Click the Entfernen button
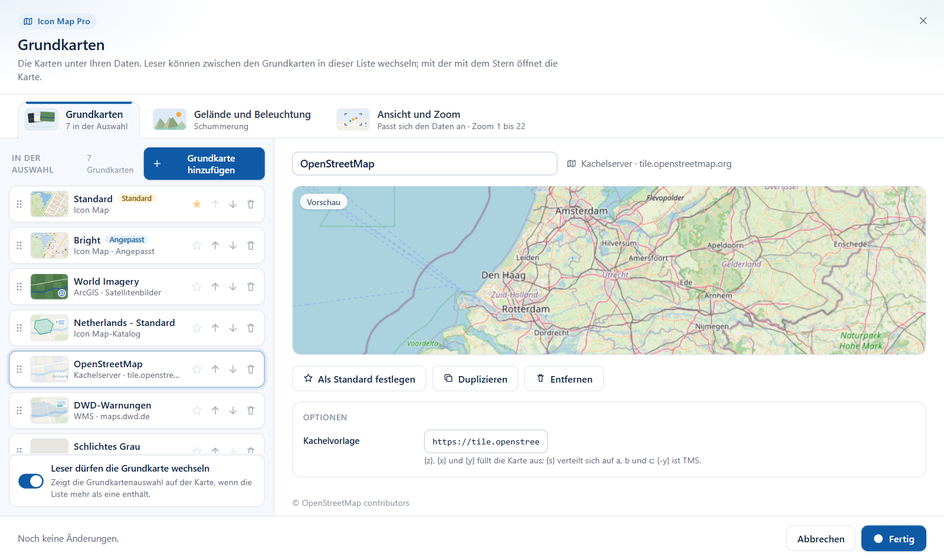 coord(564,378)
